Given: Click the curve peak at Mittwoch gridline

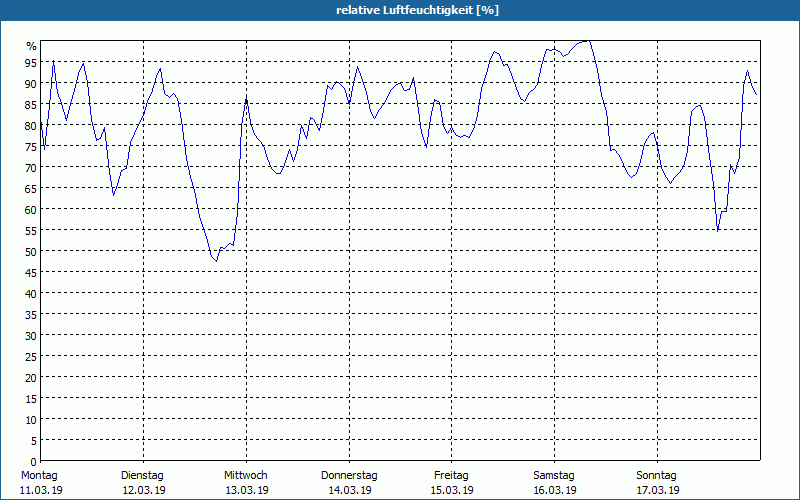Looking at the screenshot, I should coord(247,99).
